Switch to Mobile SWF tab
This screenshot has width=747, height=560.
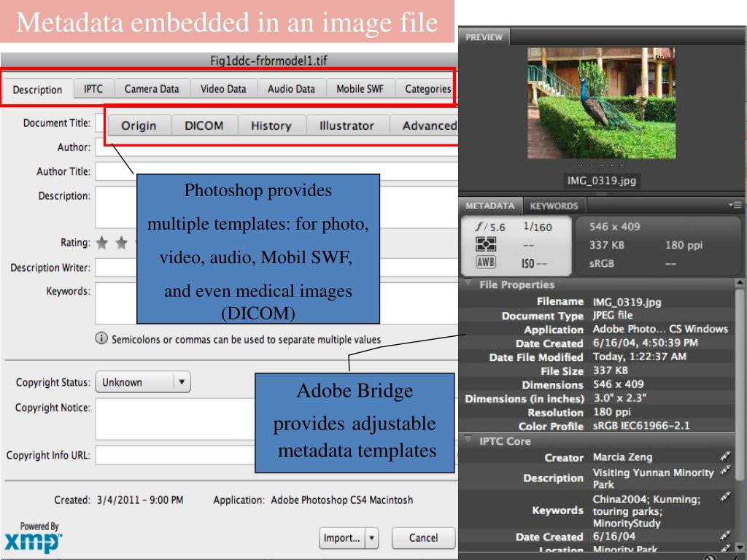click(360, 88)
